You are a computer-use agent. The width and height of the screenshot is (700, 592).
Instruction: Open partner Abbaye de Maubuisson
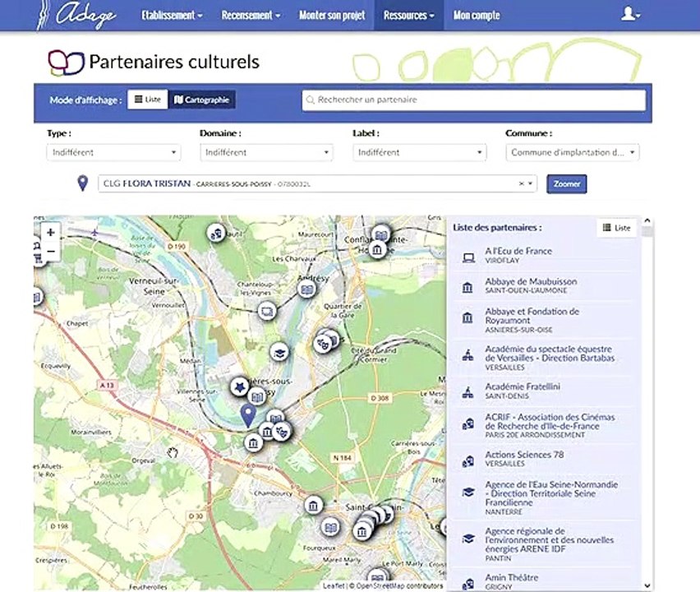531,285
